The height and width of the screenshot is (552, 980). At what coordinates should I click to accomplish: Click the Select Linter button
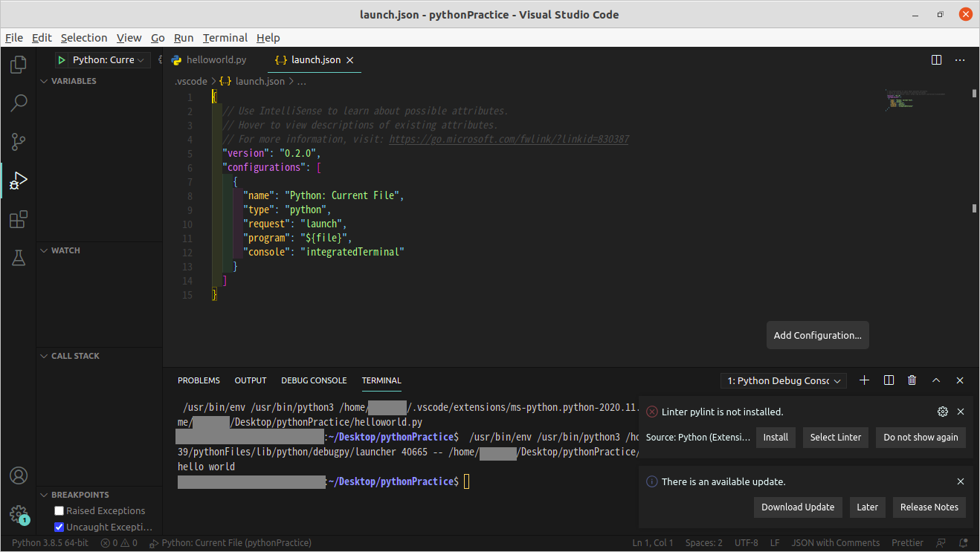836,438
